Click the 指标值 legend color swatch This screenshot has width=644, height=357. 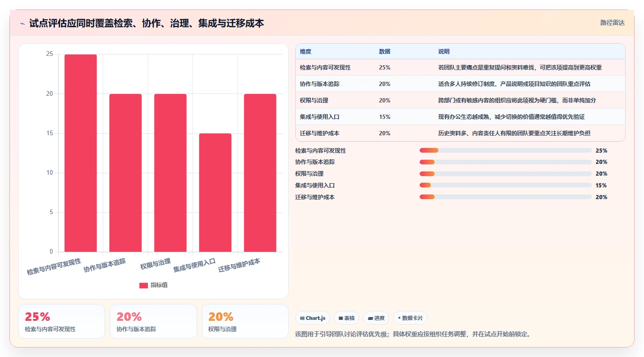(x=144, y=286)
